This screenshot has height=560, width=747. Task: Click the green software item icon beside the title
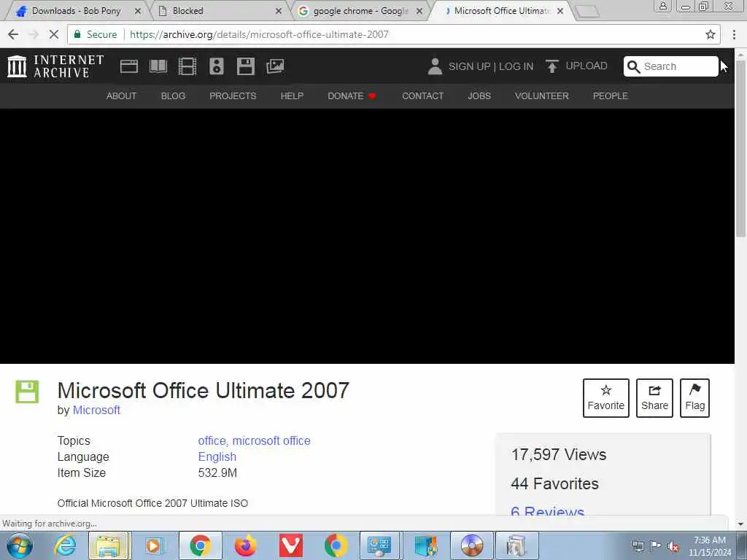pyautogui.click(x=27, y=392)
